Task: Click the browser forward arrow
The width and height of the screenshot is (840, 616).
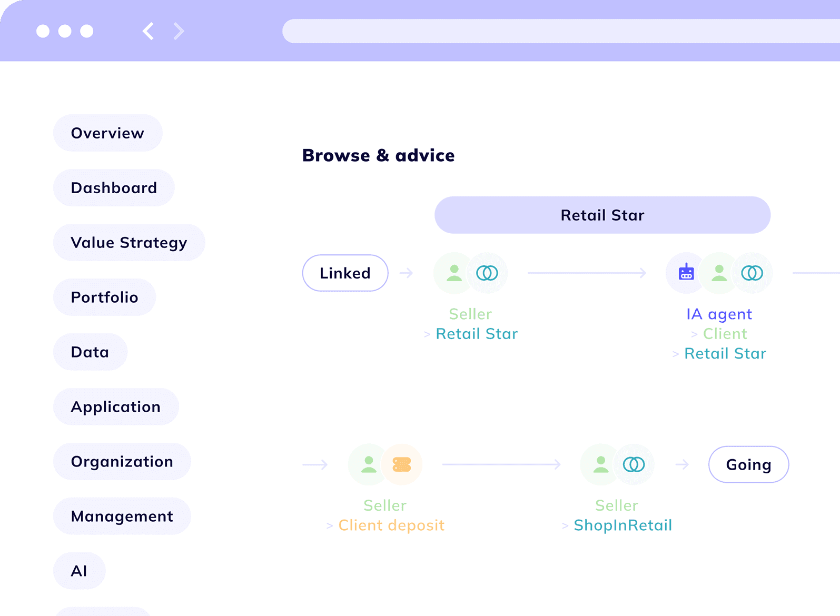Action: point(179,31)
